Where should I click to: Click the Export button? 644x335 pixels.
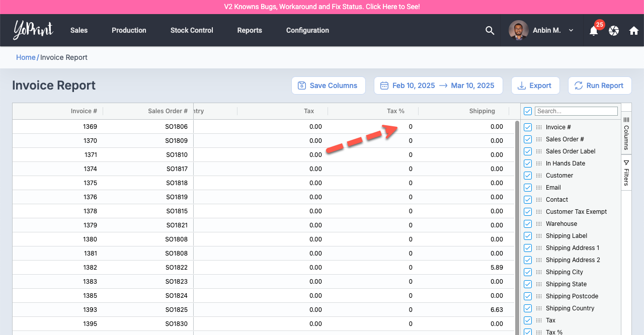click(535, 86)
